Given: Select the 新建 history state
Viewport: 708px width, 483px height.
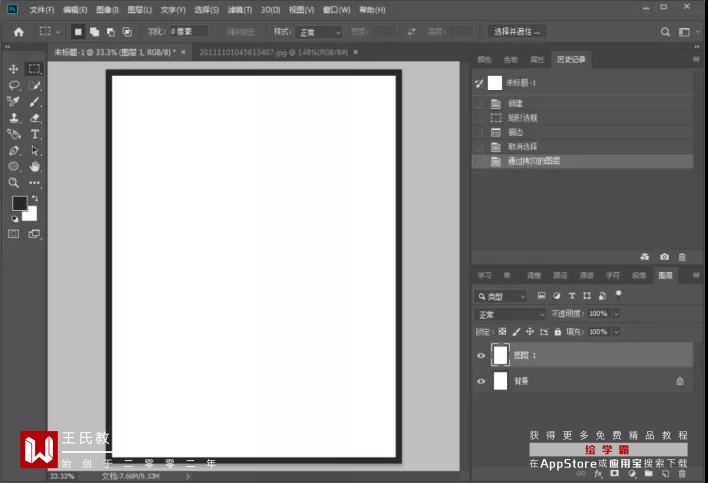Looking at the screenshot, I should 582,103.
